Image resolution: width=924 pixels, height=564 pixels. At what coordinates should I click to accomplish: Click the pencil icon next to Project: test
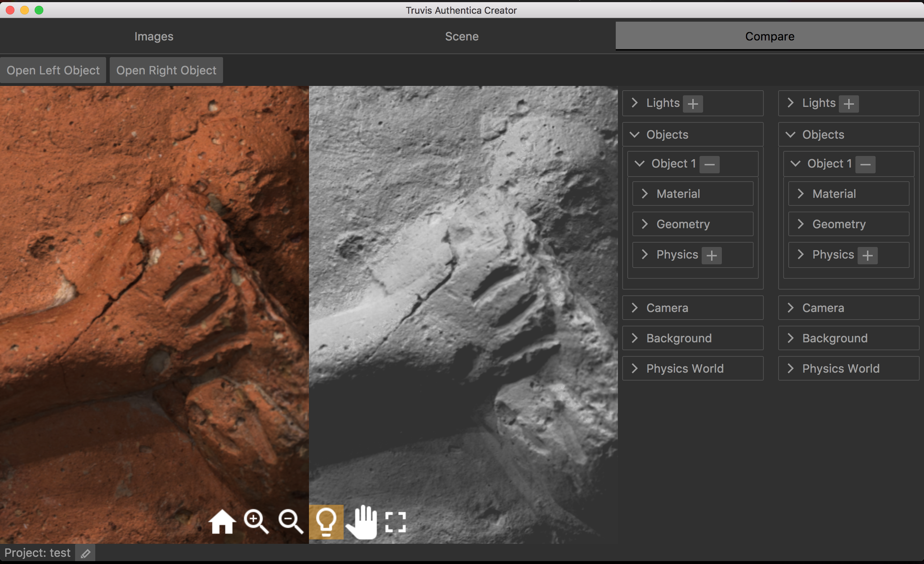coord(85,553)
